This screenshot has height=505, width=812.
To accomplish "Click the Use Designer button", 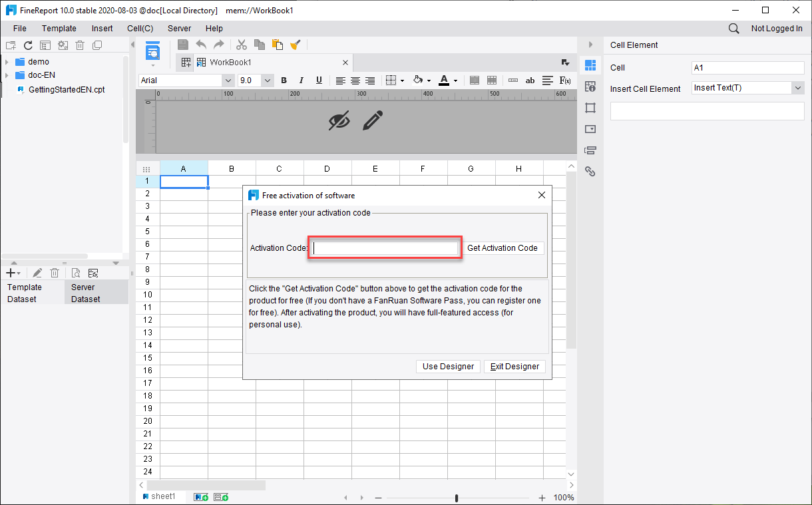I will (448, 367).
